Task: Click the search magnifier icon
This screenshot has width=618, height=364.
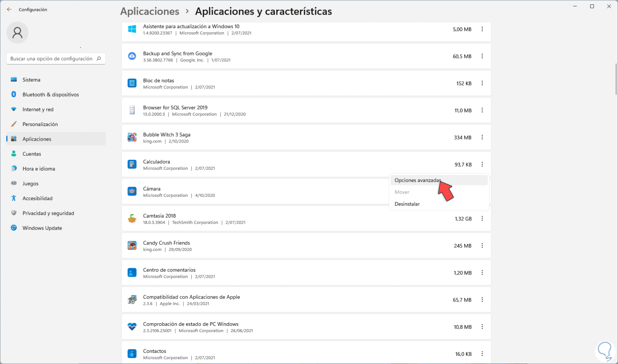Action: 99,58
